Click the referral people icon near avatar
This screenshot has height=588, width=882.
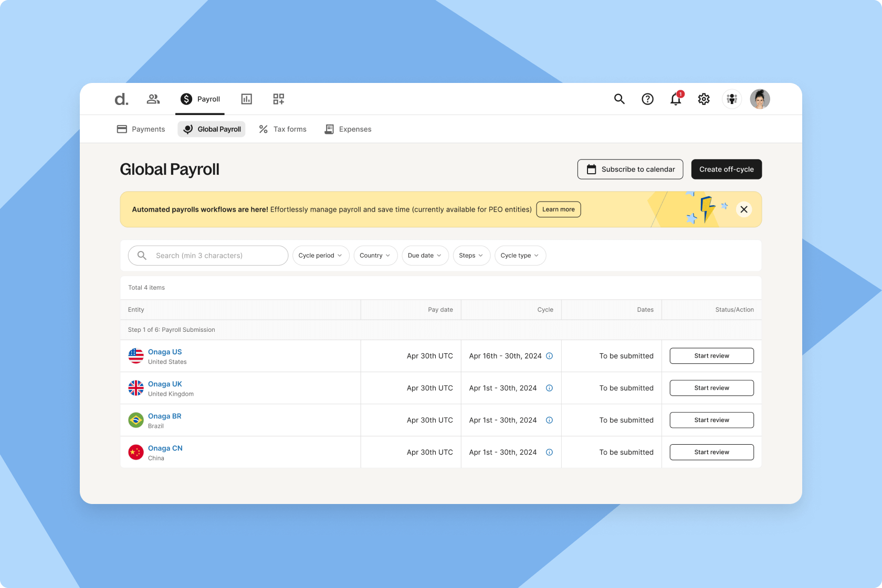click(x=731, y=99)
